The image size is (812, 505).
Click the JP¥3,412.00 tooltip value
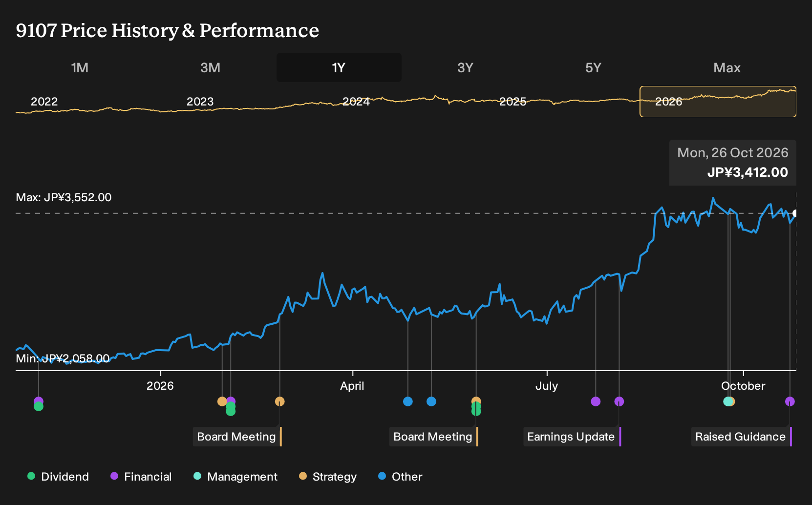tap(748, 172)
